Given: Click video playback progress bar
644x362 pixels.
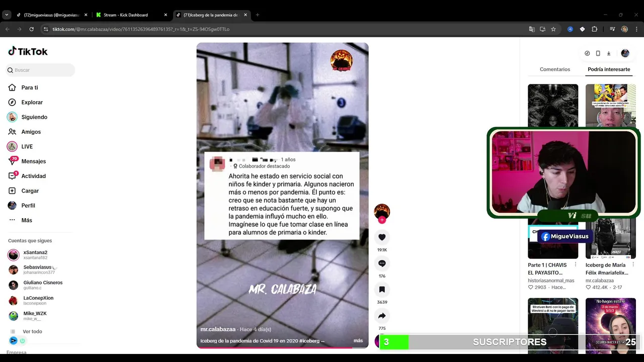Looking at the screenshot, I should tap(282, 347).
